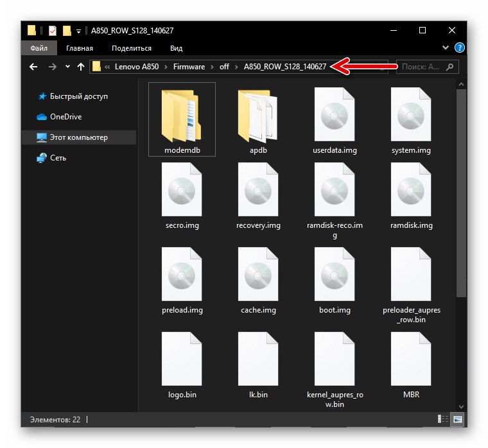
Task: Select the lk.bin file
Action: coord(258,364)
